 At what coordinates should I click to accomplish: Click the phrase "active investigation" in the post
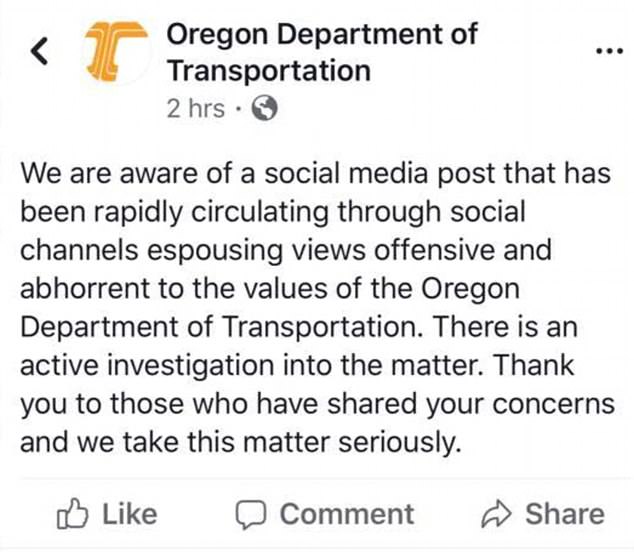(160, 367)
